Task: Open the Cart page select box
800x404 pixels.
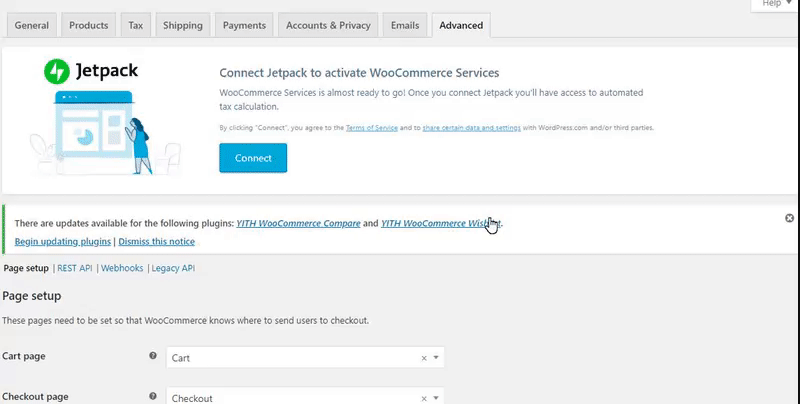Action: coord(305,358)
